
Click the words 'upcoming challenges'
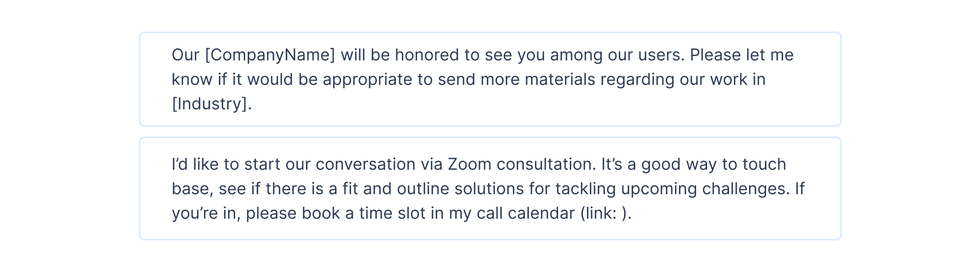tap(705, 188)
